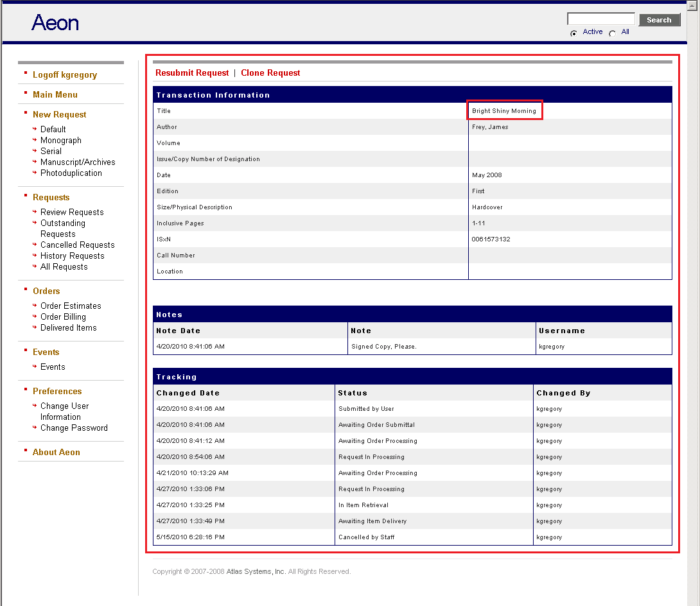Click the Resubmit Request link
The image size is (700, 606).
[192, 73]
